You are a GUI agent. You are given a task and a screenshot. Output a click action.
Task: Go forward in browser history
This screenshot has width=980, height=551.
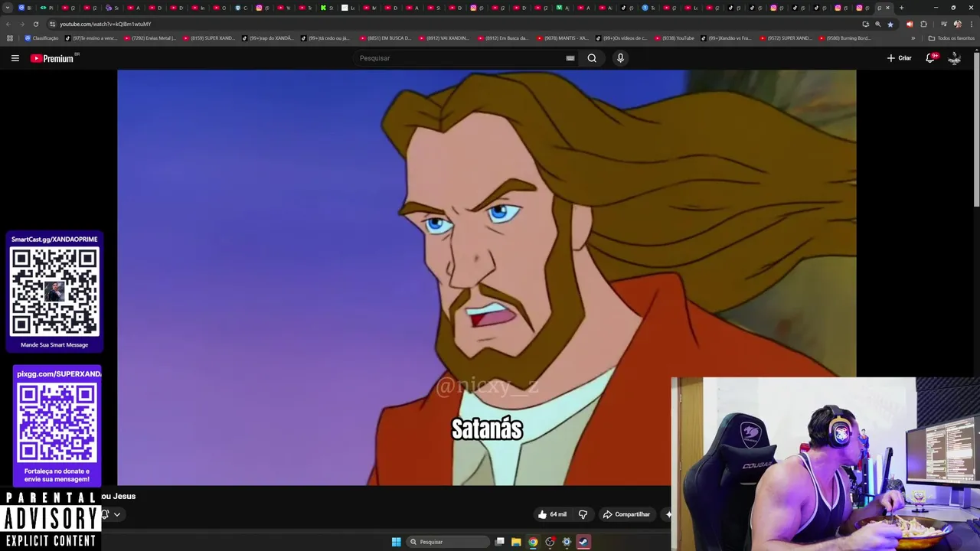21,24
